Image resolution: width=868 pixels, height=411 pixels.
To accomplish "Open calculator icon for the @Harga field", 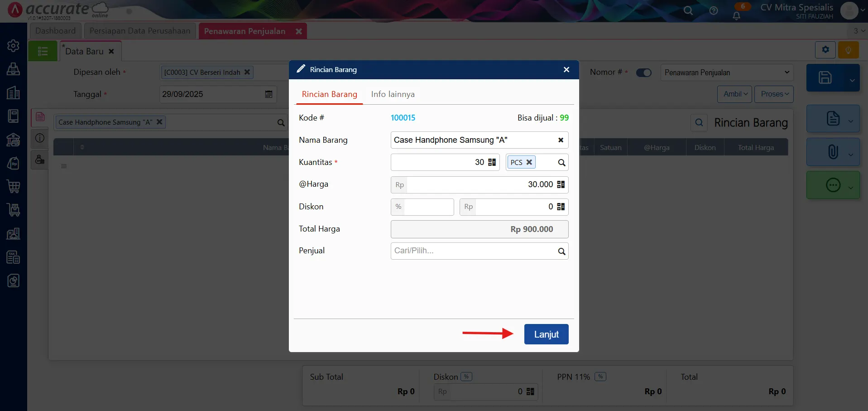I will (561, 184).
